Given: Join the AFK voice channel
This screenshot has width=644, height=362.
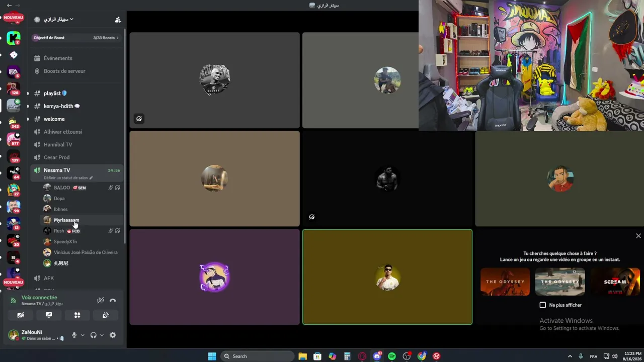Looking at the screenshot, I should tap(77, 278).
